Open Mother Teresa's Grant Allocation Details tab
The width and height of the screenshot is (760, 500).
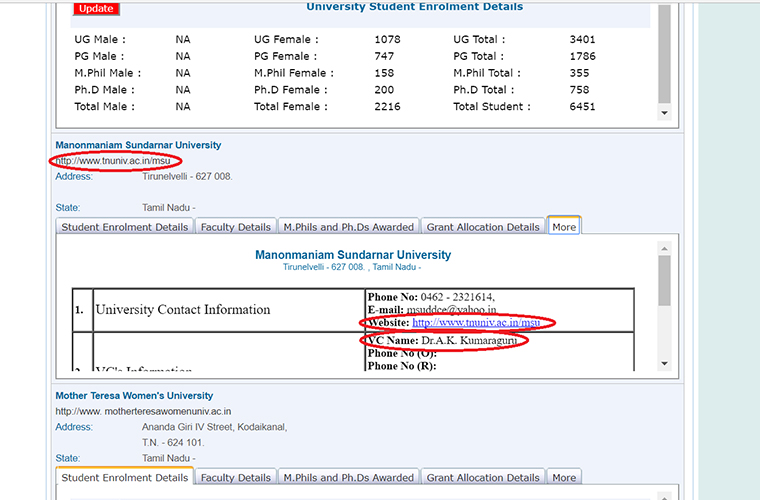(x=483, y=477)
